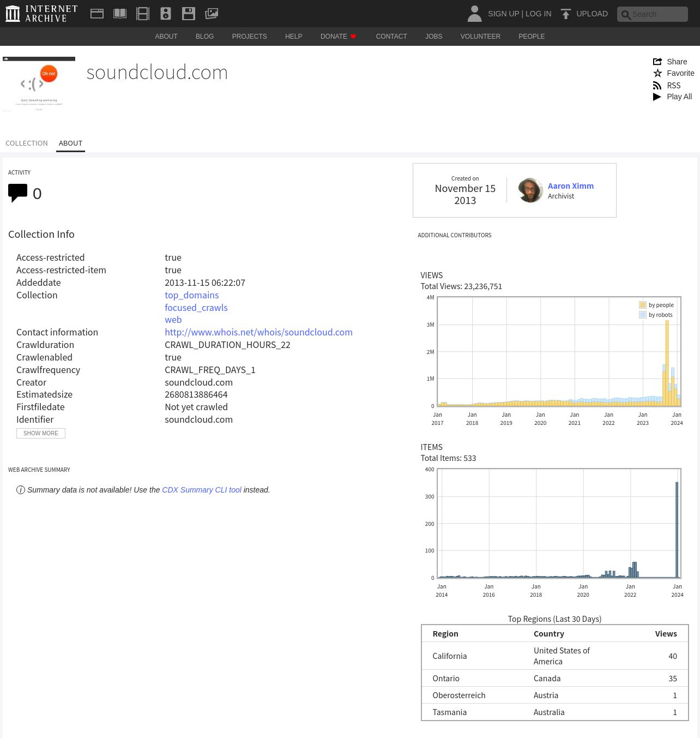Click the Play All text link

[x=679, y=97]
